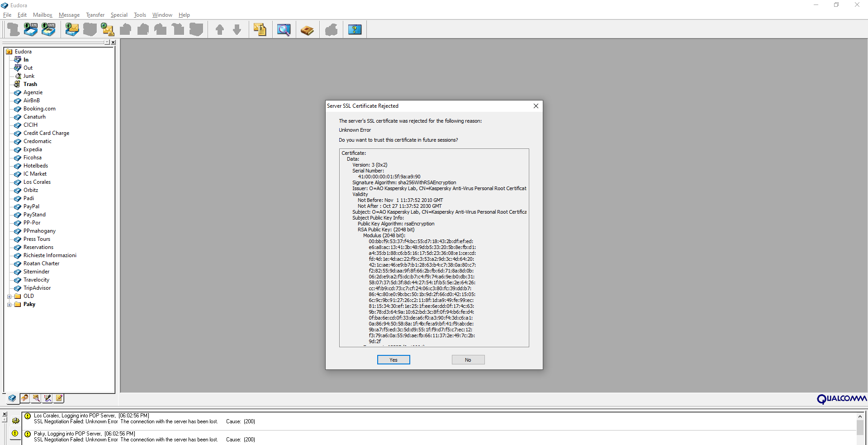
Task: Select the gear Task Status tab
Action: tap(15, 421)
